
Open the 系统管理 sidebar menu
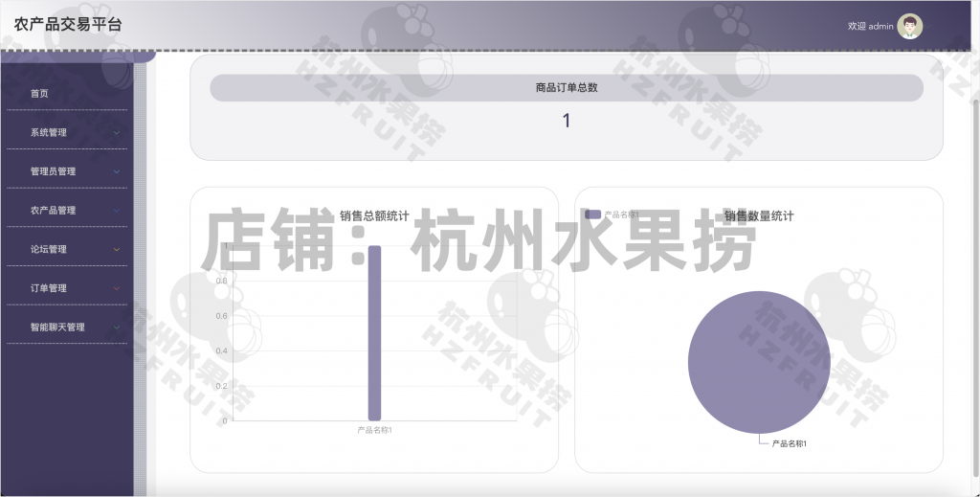point(67,132)
